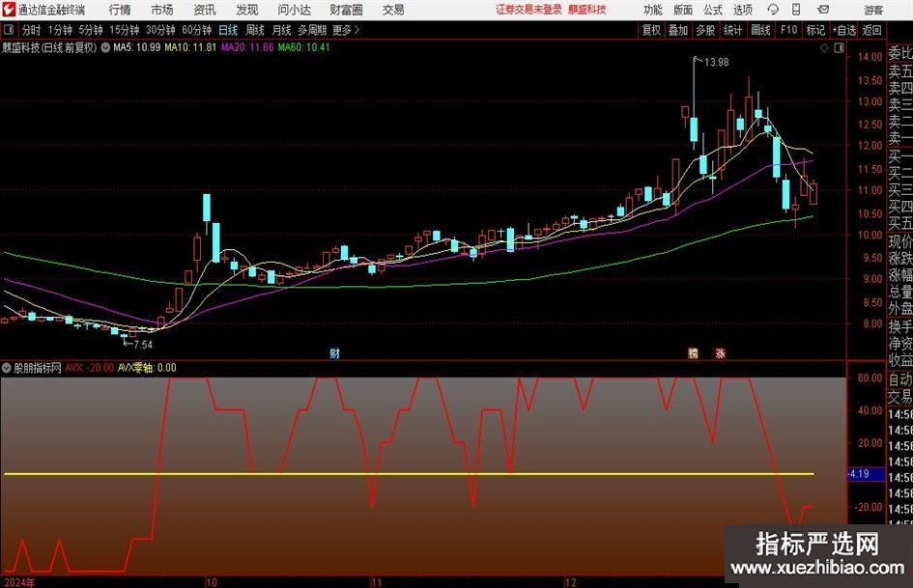Click the 多股 multi-stock button
913x588 pixels.
point(705,30)
